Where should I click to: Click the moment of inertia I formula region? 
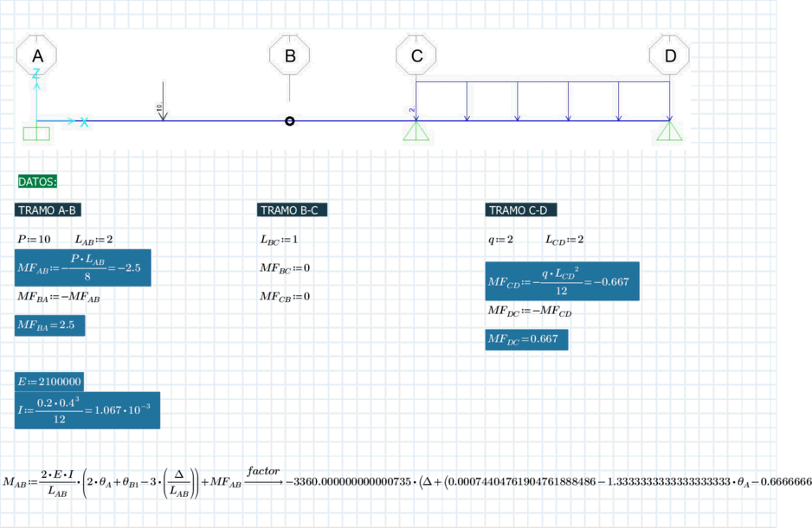[87, 410]
